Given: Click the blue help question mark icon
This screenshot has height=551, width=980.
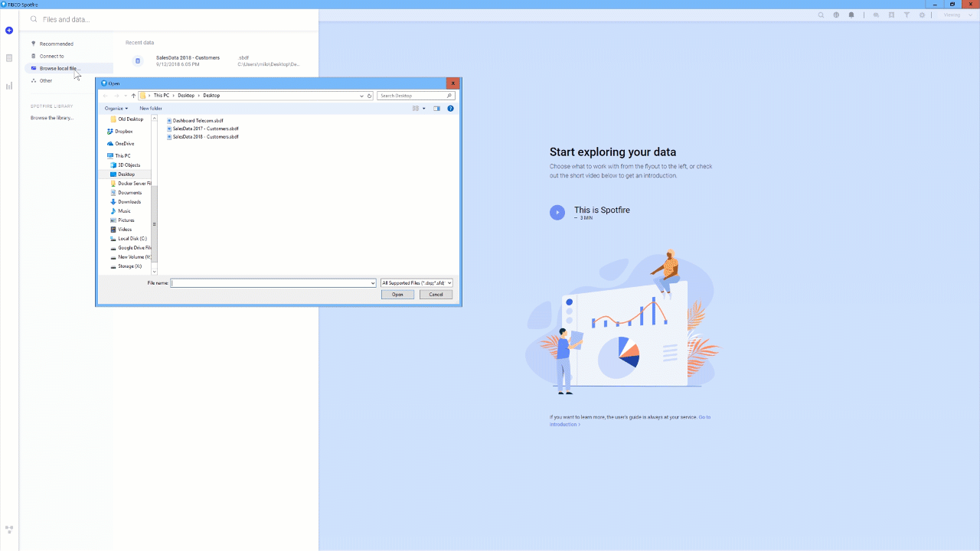Looking at the screenshot, I should pos(450,109).
